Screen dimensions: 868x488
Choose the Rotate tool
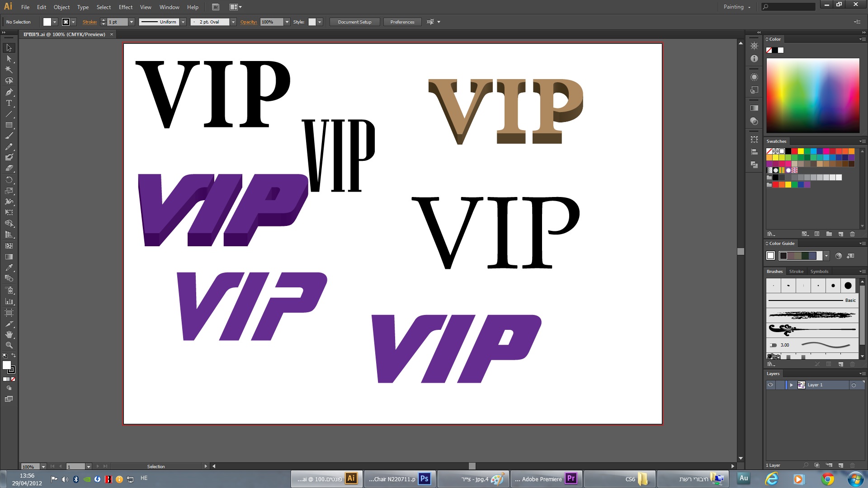pos(9,180)
